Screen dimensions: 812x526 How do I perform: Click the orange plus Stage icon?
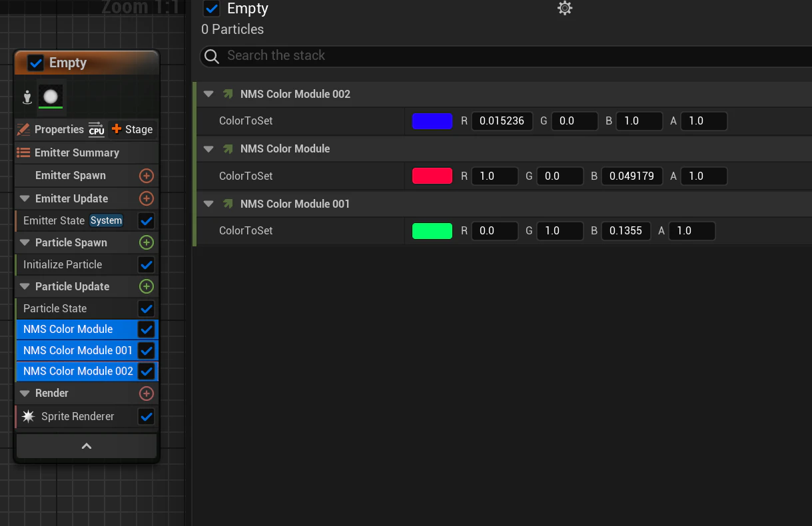pyautogui.click(x=117, y=129)
